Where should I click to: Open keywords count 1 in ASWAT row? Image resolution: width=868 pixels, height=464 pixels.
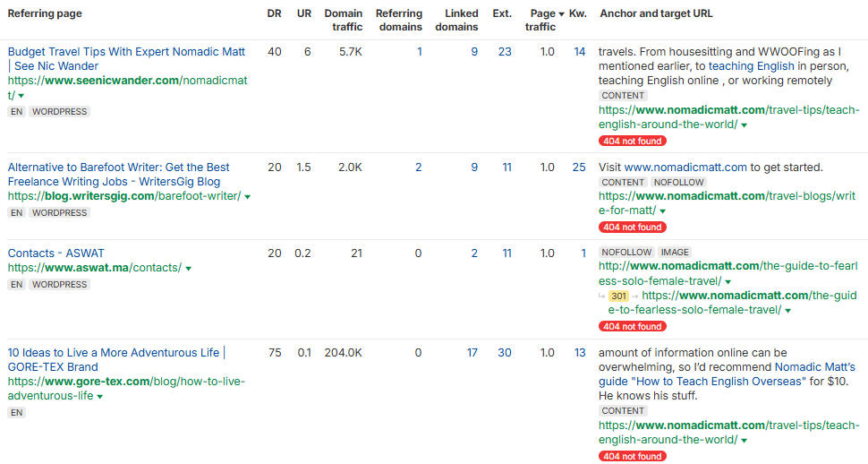[x=583, y=253]
